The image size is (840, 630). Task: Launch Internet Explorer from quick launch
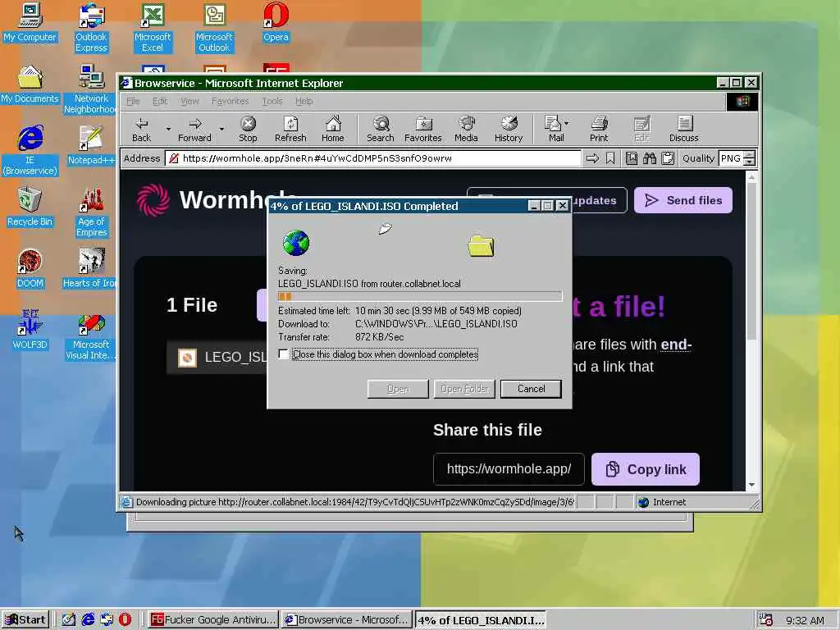pyautogui.click(x=88, y=620)
